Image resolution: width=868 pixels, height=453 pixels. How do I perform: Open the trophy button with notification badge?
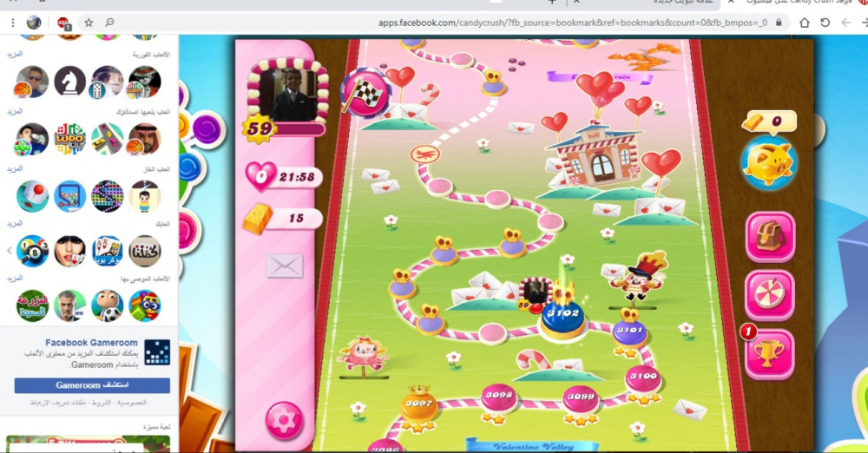(769, 354)
